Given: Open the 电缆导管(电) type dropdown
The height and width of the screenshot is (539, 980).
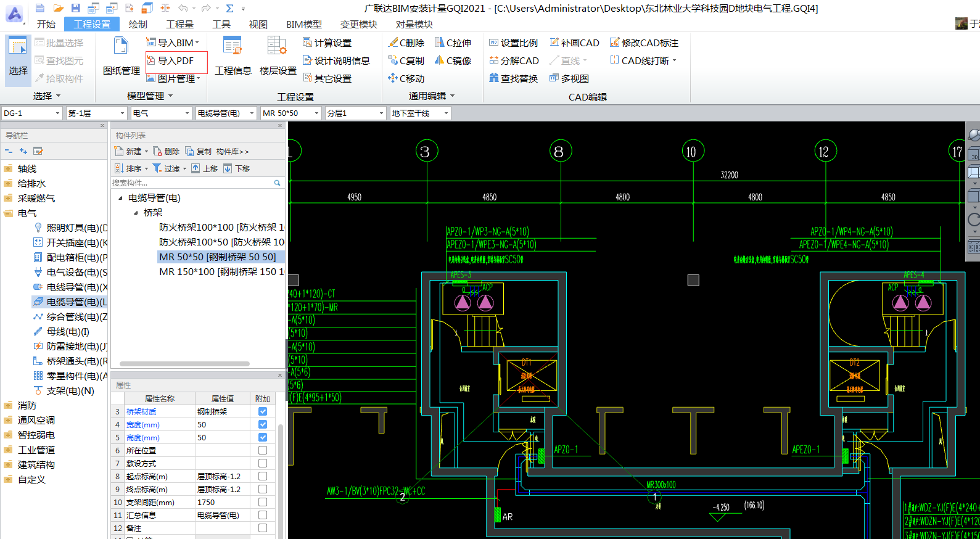Looking at the screenshot, I should coord(225,113).
